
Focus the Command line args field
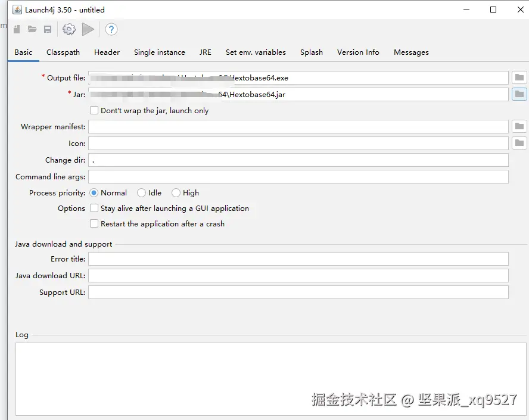(x=298, y=176)
